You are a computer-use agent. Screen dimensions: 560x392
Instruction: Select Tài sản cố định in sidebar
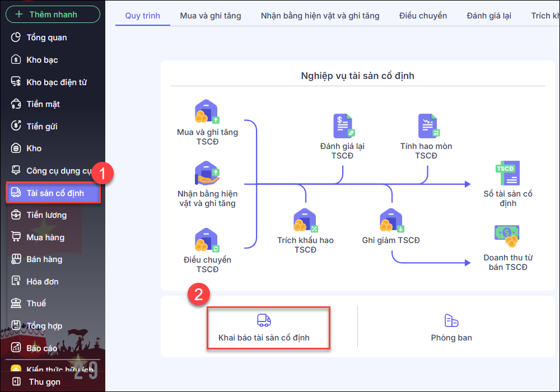[x=54, y=193]
